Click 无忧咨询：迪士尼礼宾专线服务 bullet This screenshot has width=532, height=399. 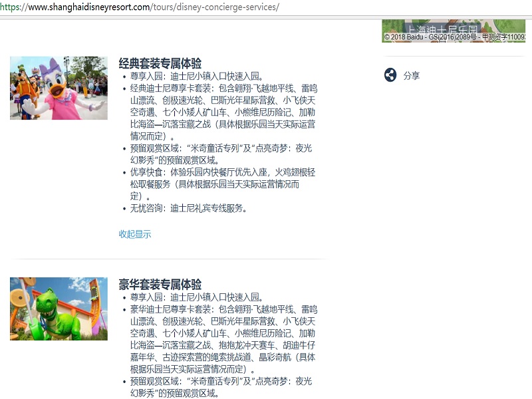coord(188,208)
